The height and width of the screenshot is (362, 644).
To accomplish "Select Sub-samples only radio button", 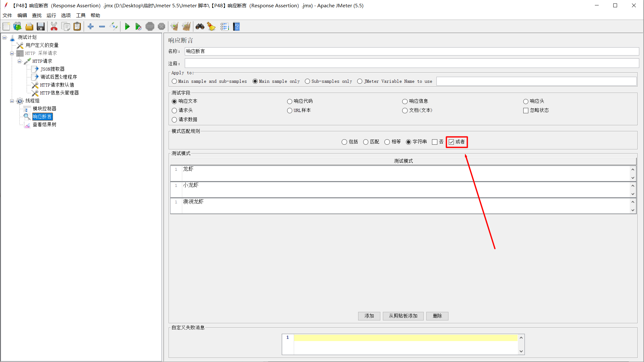I will (x=307, y=82).
